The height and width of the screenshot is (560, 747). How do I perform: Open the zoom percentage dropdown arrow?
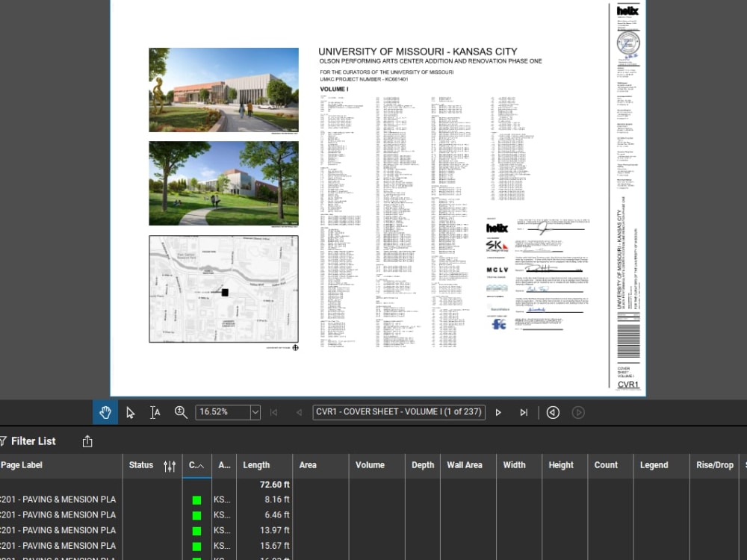coord(255,412)
